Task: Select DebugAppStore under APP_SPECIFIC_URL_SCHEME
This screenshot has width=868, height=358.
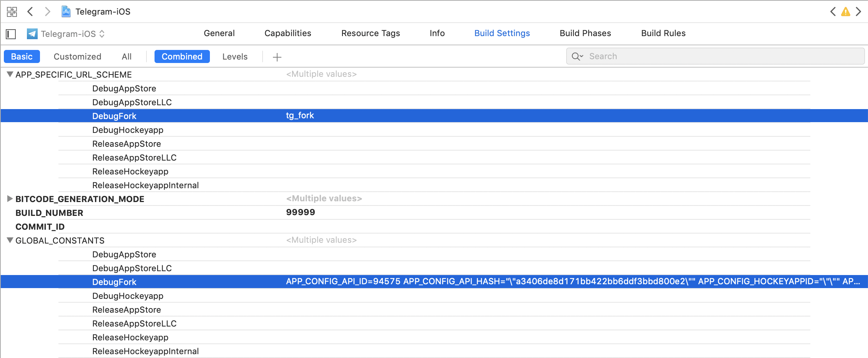Action: tap(124, 88)
